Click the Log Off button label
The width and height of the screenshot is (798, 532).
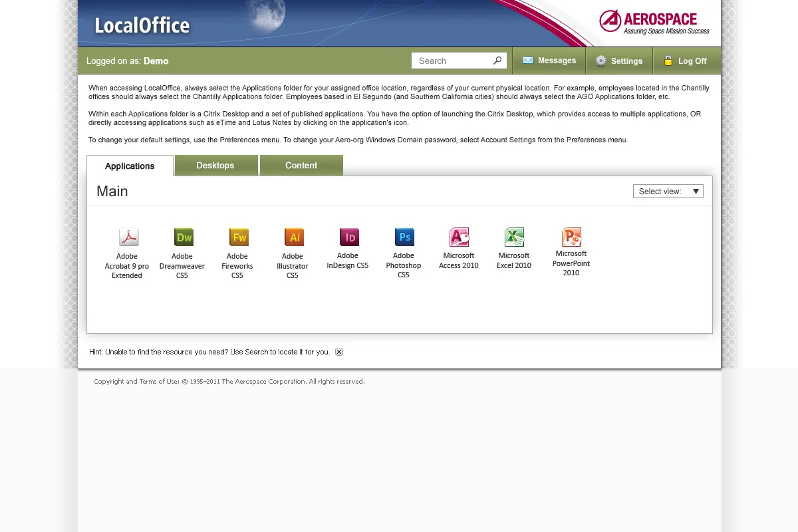(x=692, y=61)
